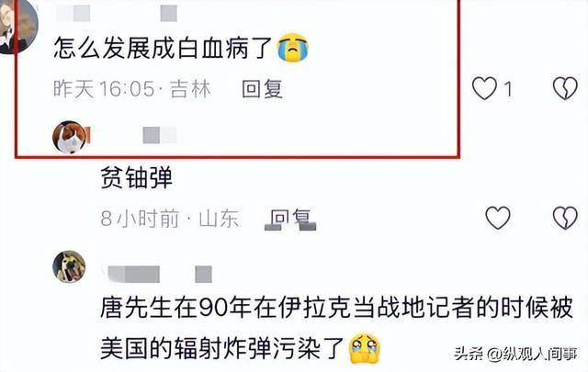Tap the tearful emoji after 污染了
The image size is (588, 372).
pos(365,349)
